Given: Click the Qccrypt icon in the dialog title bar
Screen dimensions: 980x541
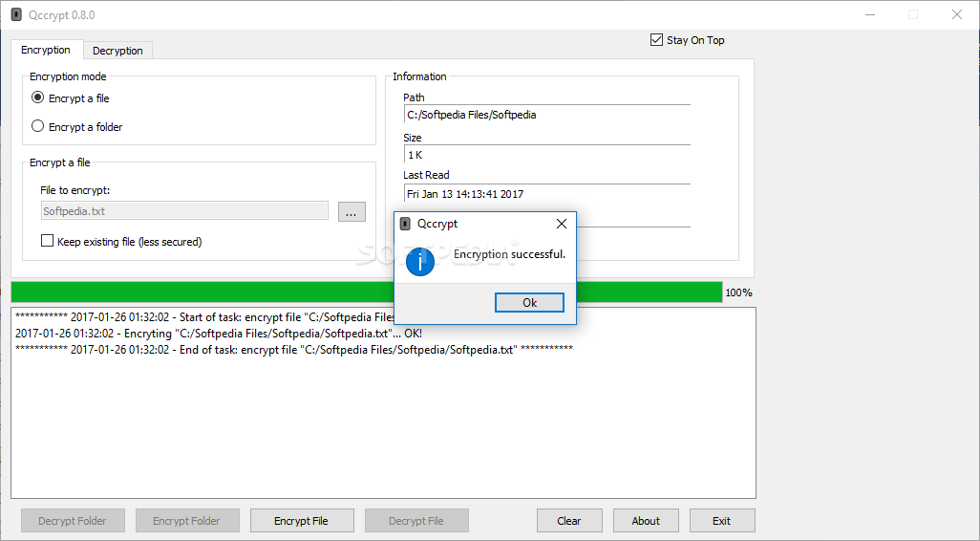Looking at the screenshot, I should [405, 224].
